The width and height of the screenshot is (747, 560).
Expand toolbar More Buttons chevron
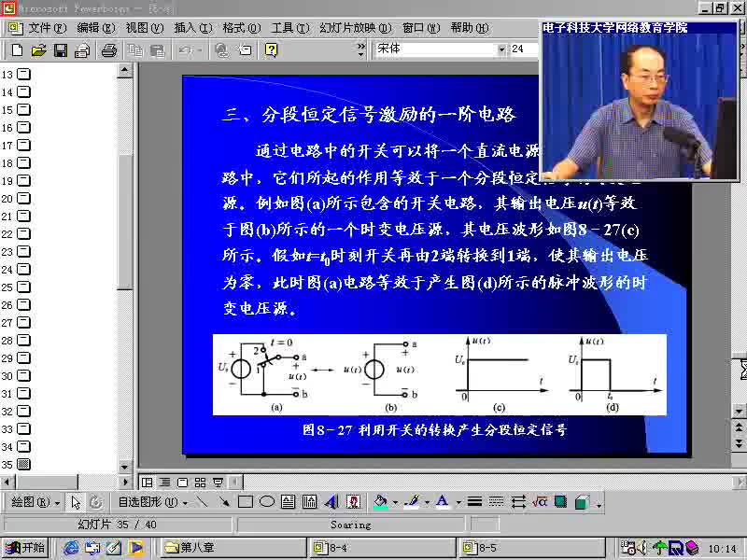[x=360, y=49]
